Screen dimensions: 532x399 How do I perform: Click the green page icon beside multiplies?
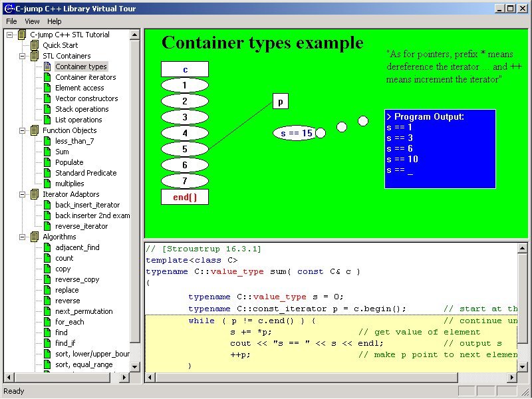(x=47, y=184)
